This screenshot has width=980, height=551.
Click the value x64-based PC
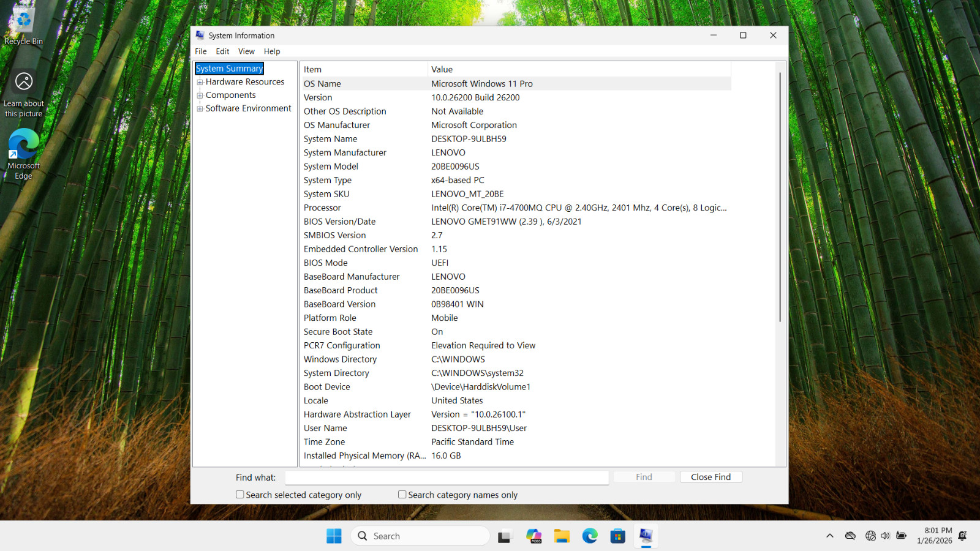coord(458,180)
